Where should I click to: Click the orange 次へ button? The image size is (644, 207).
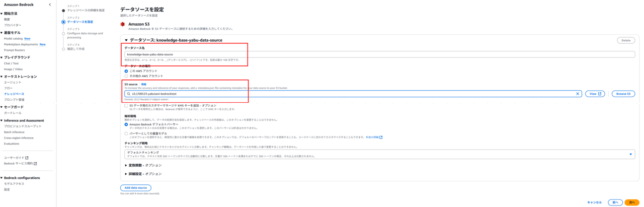pos(632,202)
